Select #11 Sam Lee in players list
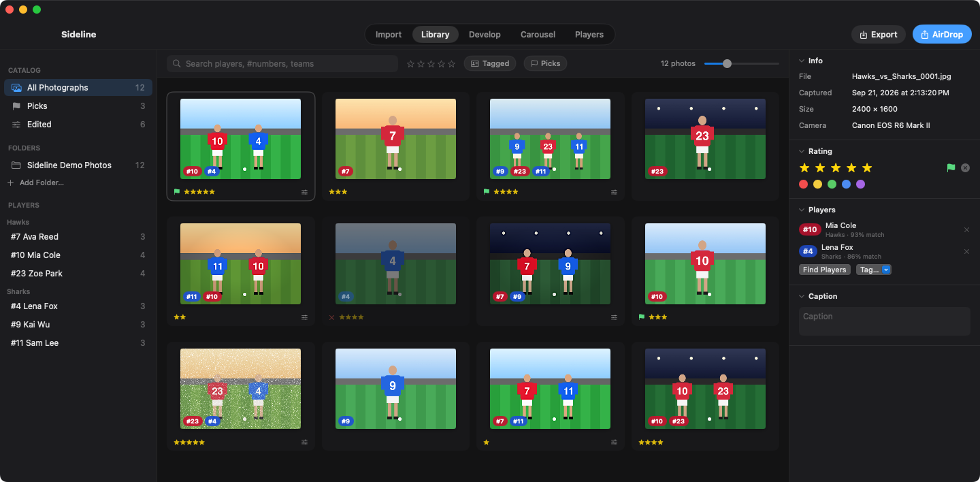980x482 pixels. pos(78,342)
